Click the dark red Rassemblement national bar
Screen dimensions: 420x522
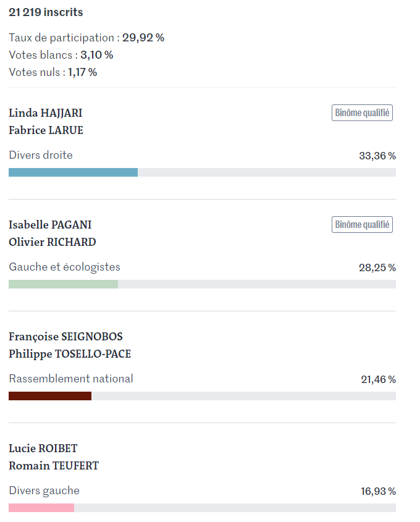pyautogui.click(x=50, y=396)
